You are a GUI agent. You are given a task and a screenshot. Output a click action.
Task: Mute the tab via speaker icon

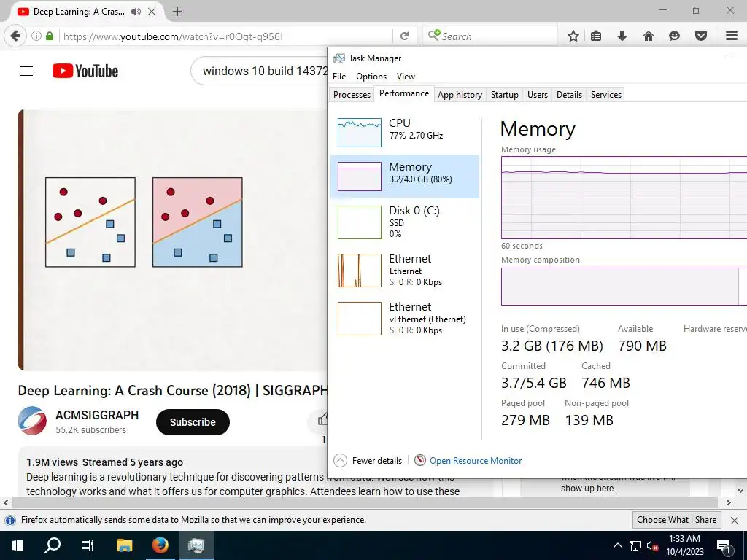[x=136, y=12]
